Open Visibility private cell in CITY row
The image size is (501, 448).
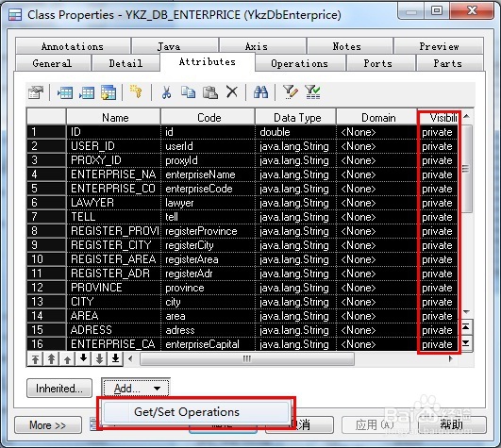438,302
